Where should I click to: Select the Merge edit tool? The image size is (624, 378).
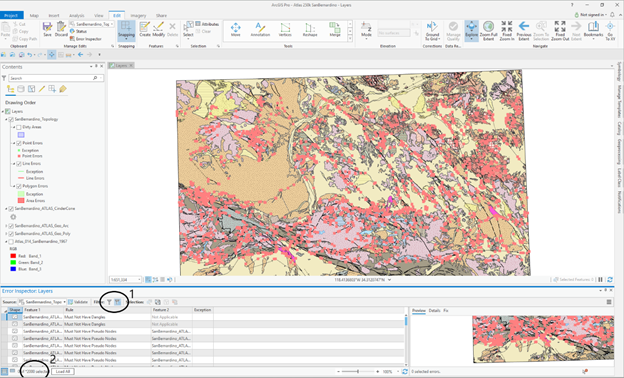335,29
